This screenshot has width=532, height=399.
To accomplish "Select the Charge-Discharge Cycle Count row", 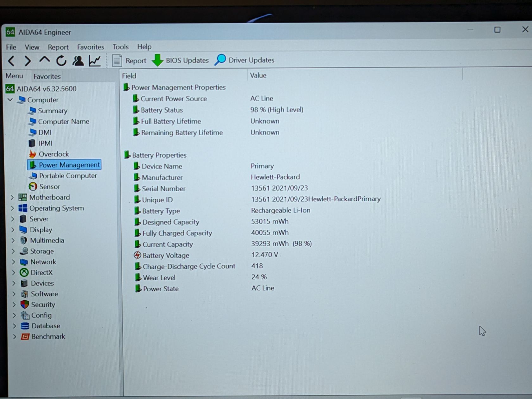I will pyautogui.click(x=199, y=266).
